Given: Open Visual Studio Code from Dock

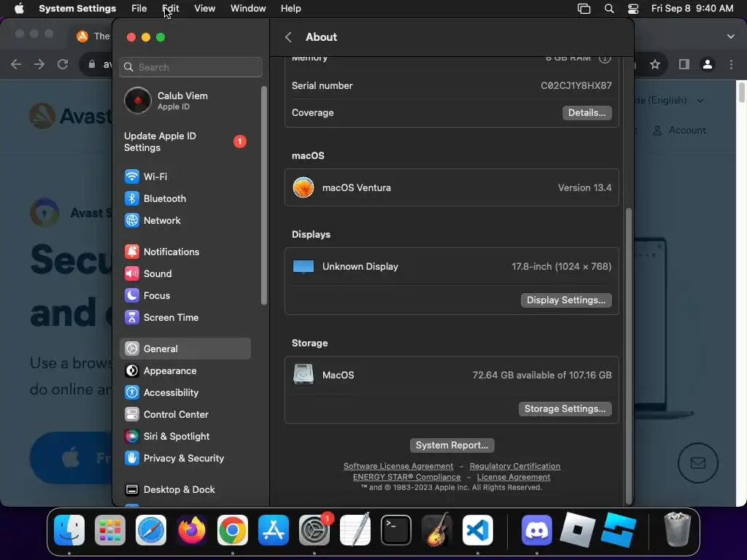Looking at the screenshot, I should point(477,530).
